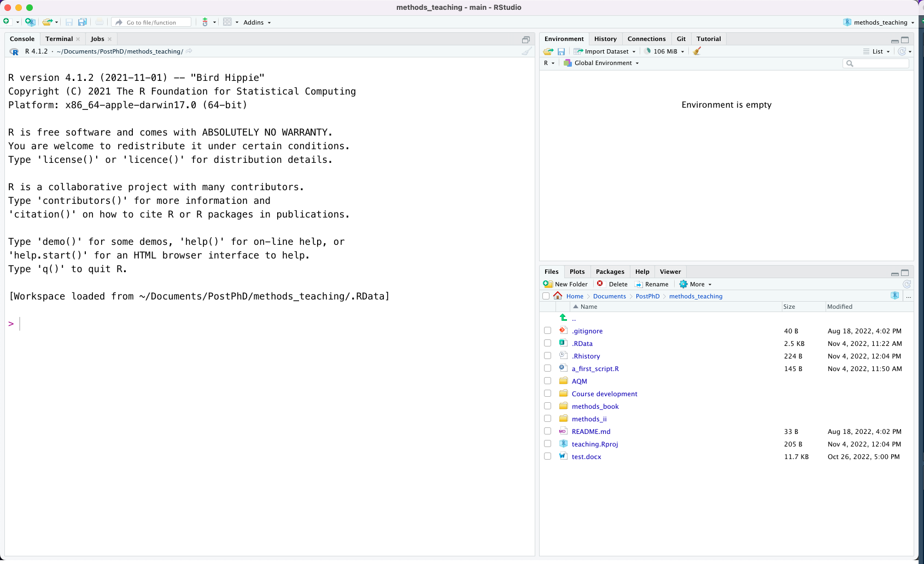Clear the environment with the broom icon
The image size is (924, 564).
pyautogui.click(x=697, y=51)
